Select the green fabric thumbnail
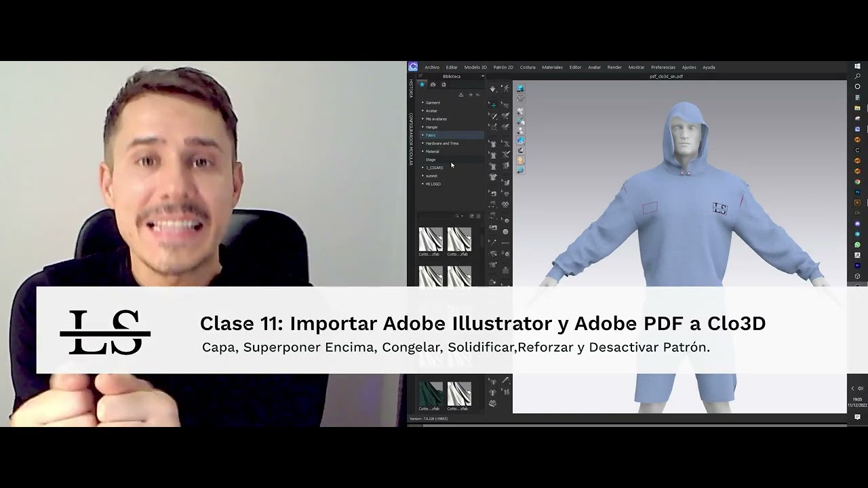Viewport: 868px width, 488px height. [431, 394]
